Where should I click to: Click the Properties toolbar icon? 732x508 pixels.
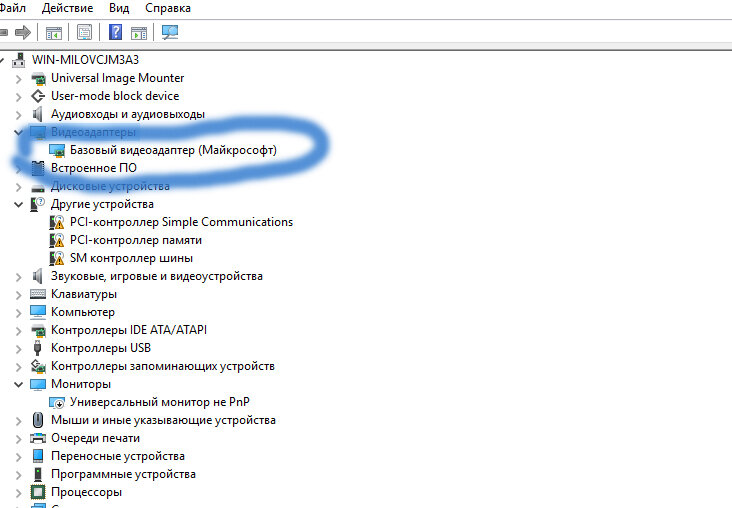pos(84,32)
